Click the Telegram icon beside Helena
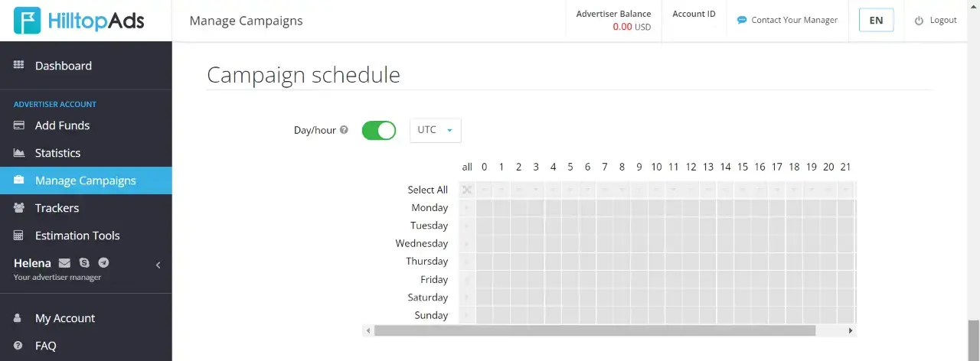This screenshot has width=980, height=361. pos(103,263)
